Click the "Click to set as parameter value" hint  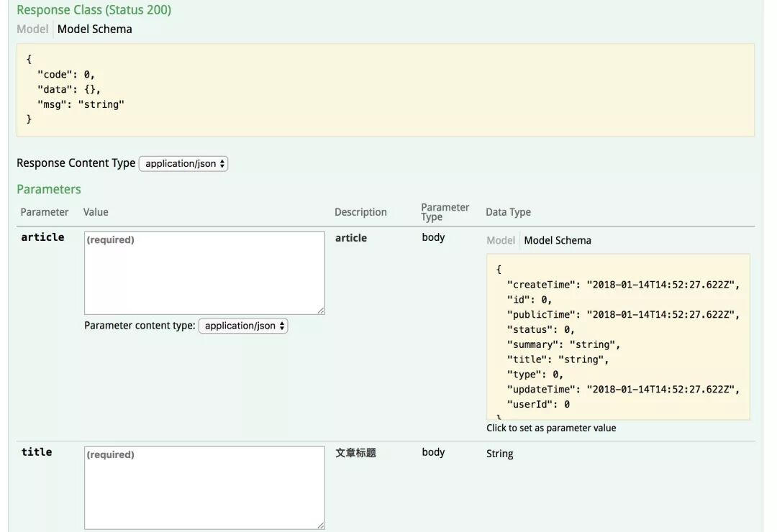[551, 428]
